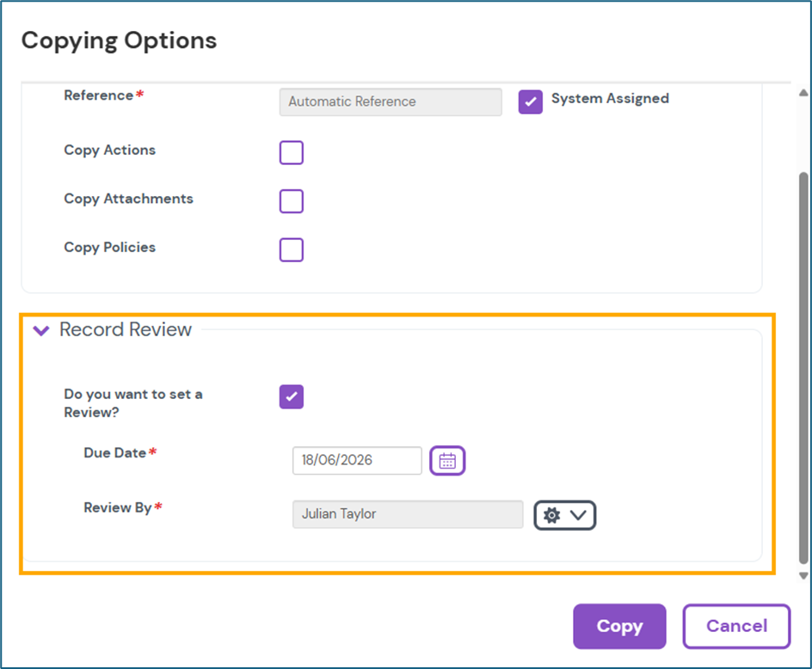Click the dialog's vertical scrollbar thumb
The image size is (812, 669).
tap(803, 361)
